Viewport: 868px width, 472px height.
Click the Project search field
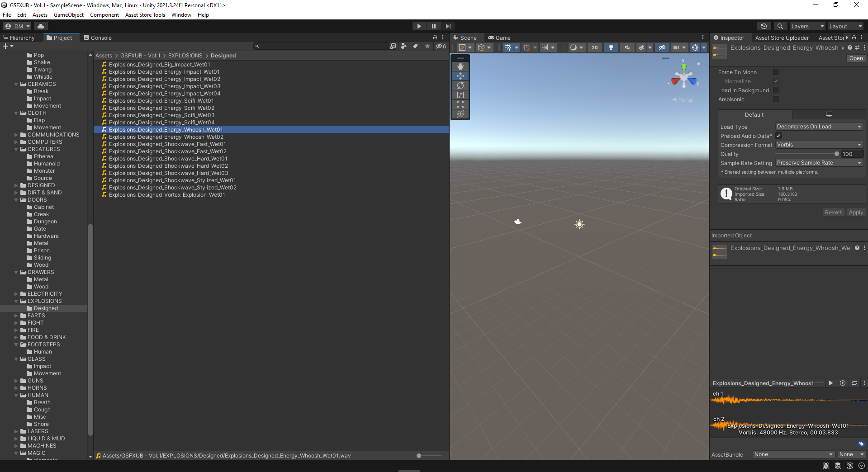coord(321,46)
